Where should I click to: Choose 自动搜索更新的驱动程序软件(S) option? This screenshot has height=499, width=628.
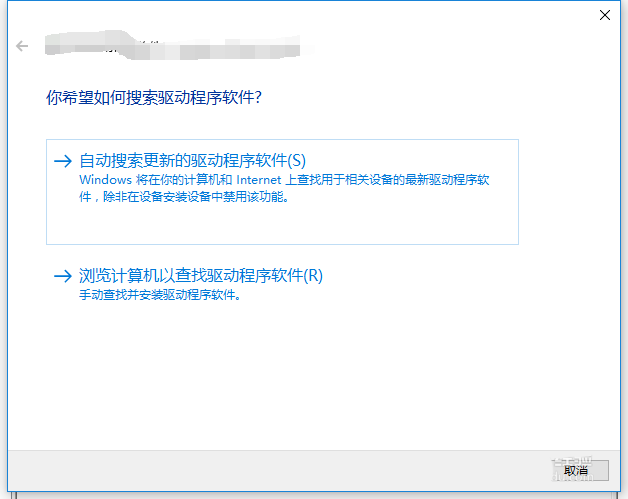point(282,192)
